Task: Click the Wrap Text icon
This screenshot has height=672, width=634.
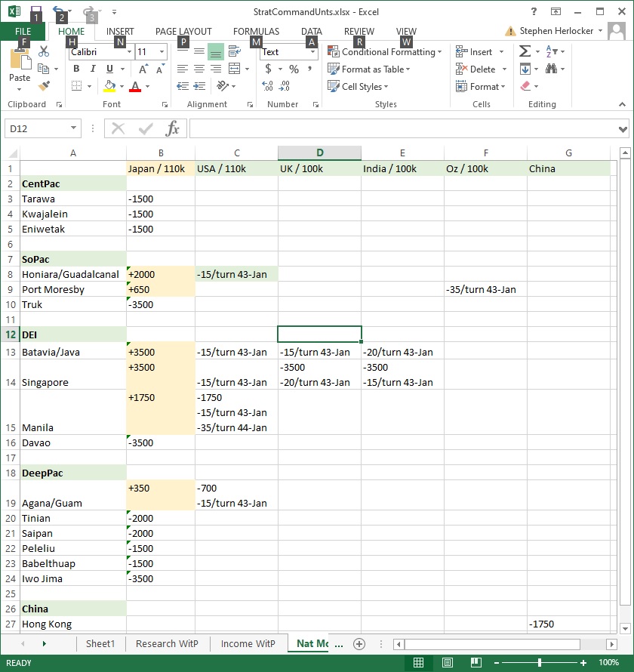Action: [x=234, y=51]
